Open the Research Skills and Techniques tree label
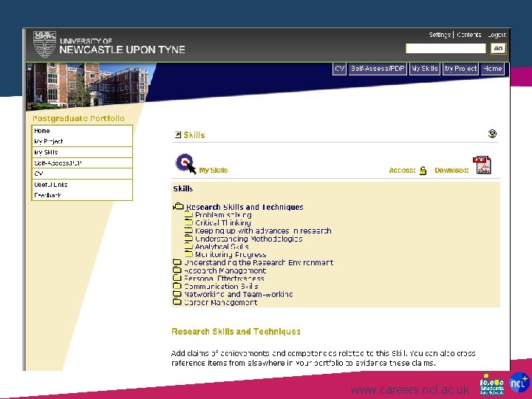532x399 pixels. click(245, 207)
